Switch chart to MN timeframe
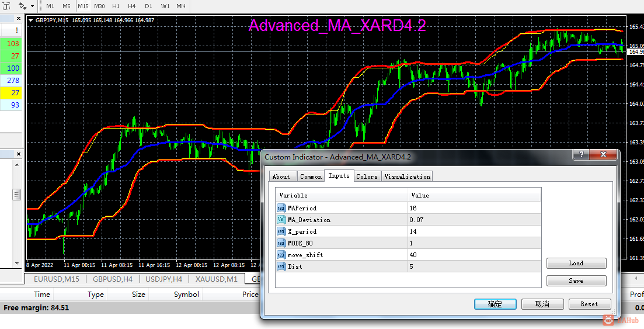The image size is (644, 329). coord(181,6)
